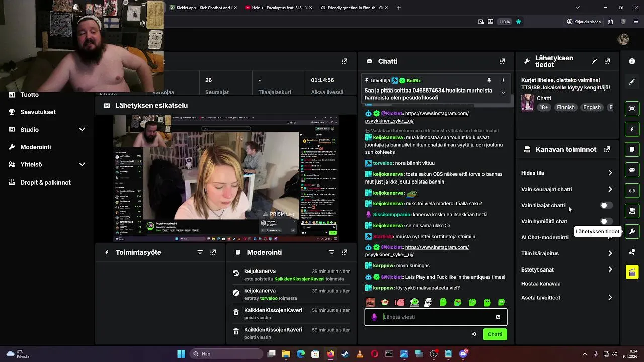Expand the Studio sidebar section
The image size is (644, 362).
click(82, 129)
